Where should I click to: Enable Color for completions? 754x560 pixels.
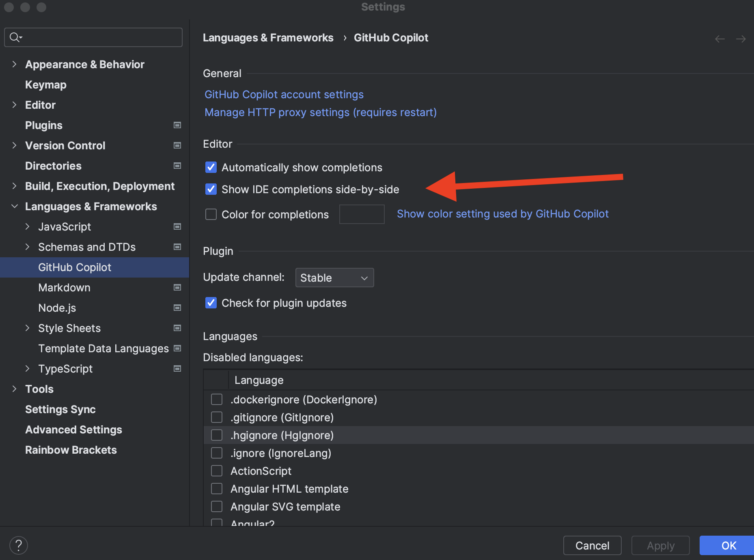(x=211, y=214)
